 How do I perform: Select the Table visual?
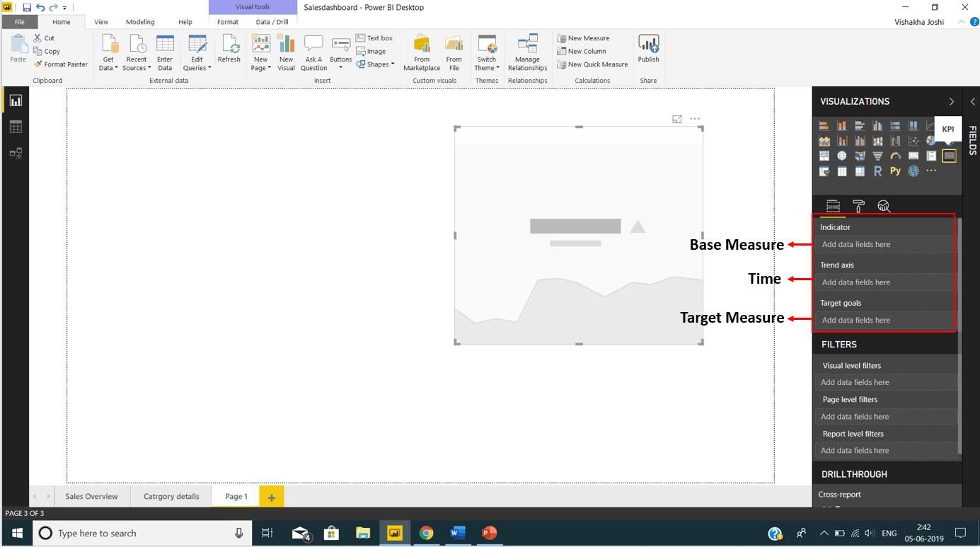[x=842, y=171]
